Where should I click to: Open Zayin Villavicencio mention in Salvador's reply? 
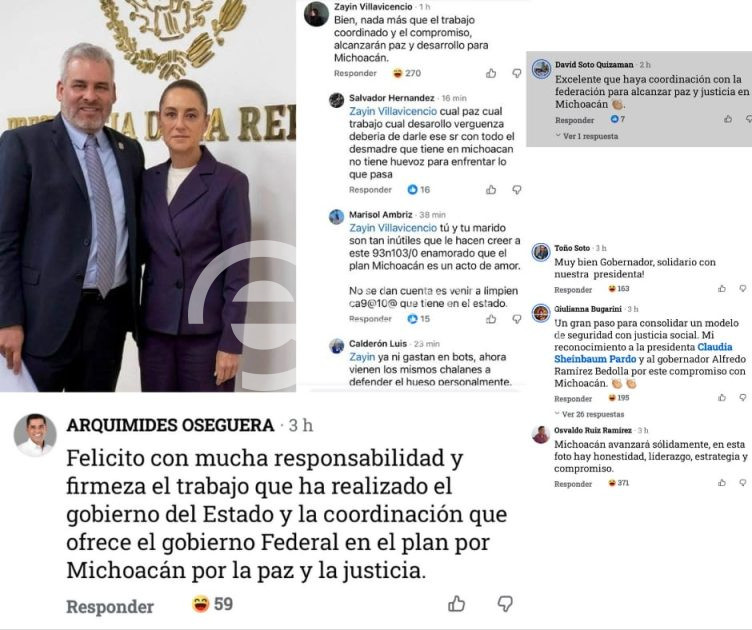tap(393, 111)
